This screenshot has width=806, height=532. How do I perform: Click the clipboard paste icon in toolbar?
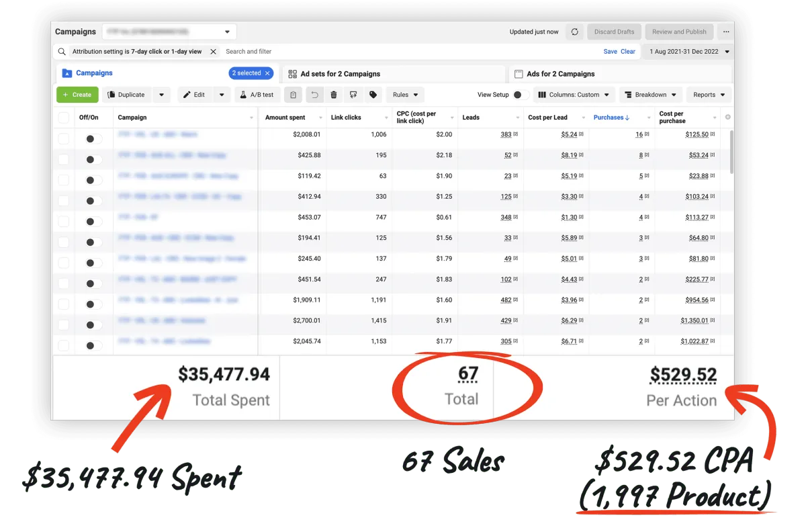[x=293, y=95]
